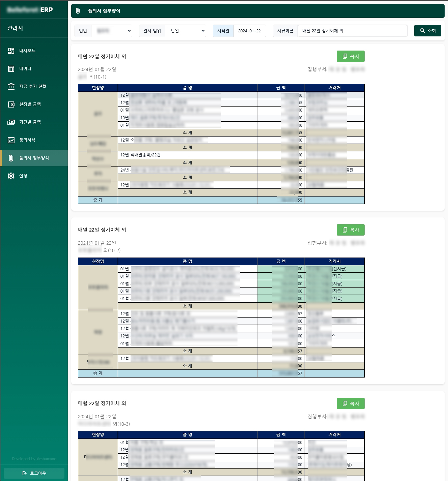Open the 일자 범위 dropdown showing 단일

click(186, 31)
